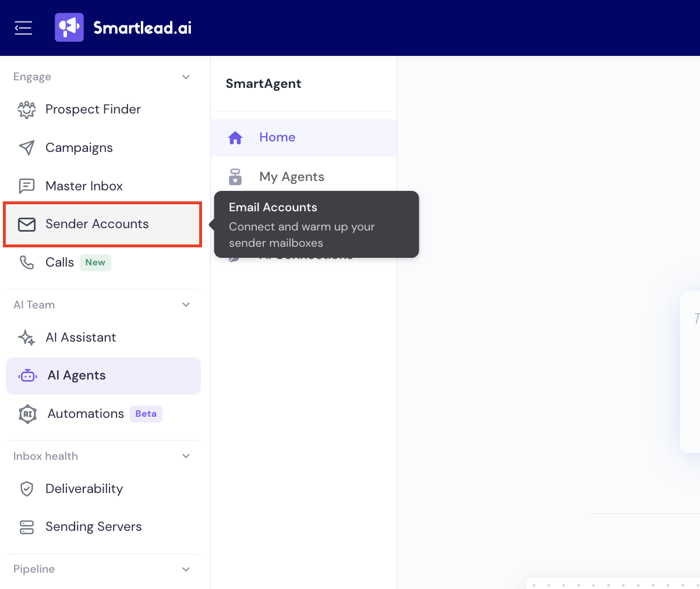Open Sender Accounts page
Screen dimensions: 700x589
[103, 224]
